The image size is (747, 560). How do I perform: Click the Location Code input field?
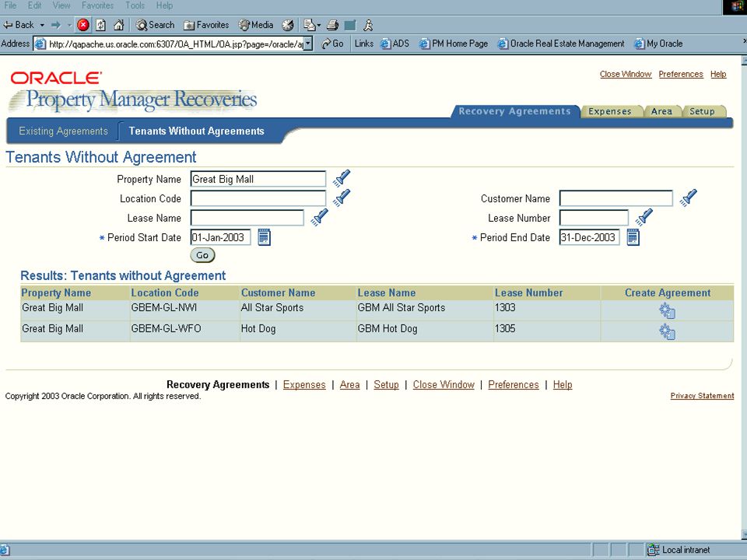click(258, 198)
